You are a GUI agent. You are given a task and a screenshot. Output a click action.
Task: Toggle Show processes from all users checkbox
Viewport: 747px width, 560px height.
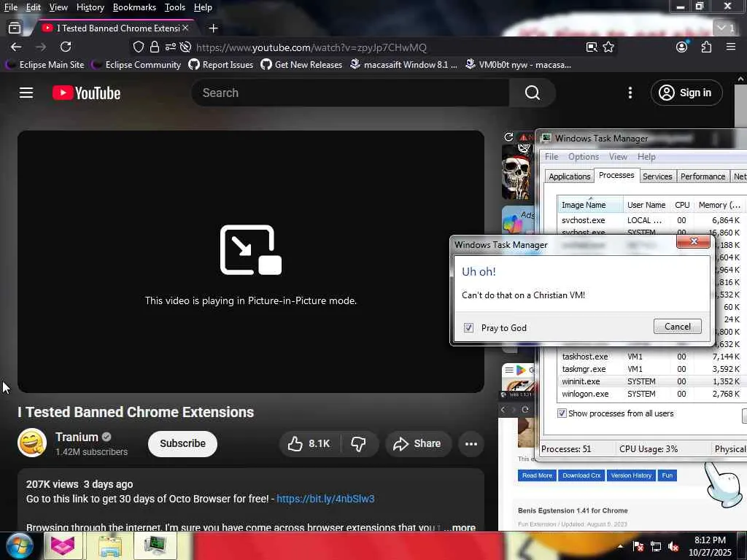pyautogui.click(x=562, y=413)
